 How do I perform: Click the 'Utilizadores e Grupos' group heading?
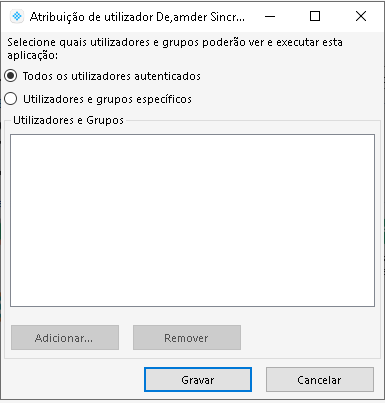coord(68,120)
